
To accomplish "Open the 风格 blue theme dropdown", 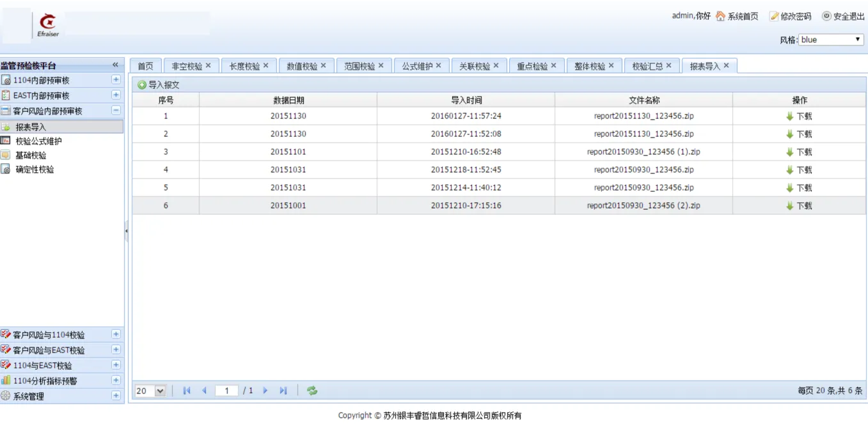I will pos(831,40).
